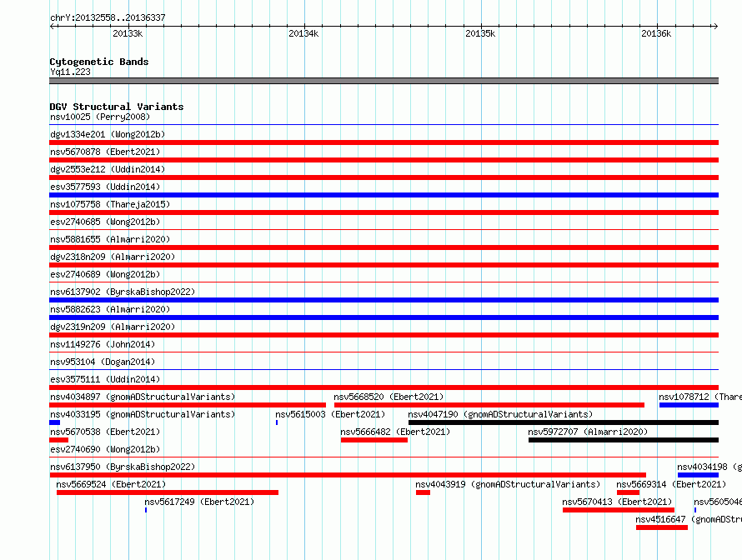Click the DGV Structural Variants track title
The image size is (742, 560).
point(117,107)
